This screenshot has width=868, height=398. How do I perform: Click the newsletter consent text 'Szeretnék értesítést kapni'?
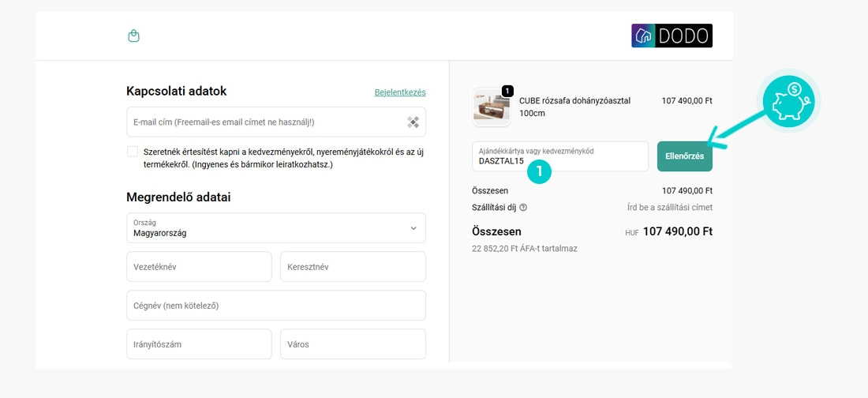(284, 158)
